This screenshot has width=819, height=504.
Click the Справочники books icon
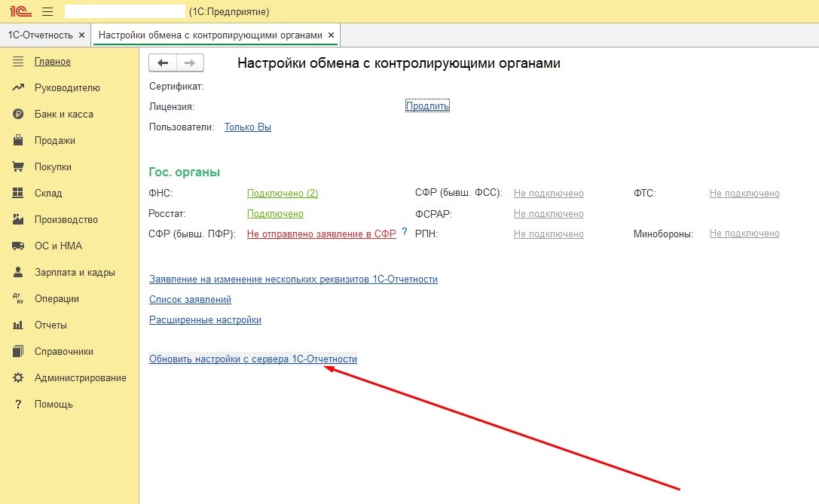(x=18, y=351)
